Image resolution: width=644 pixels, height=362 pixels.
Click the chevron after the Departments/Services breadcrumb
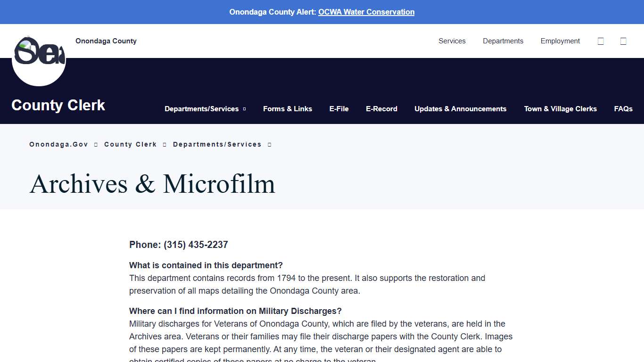tap(269, 144)
